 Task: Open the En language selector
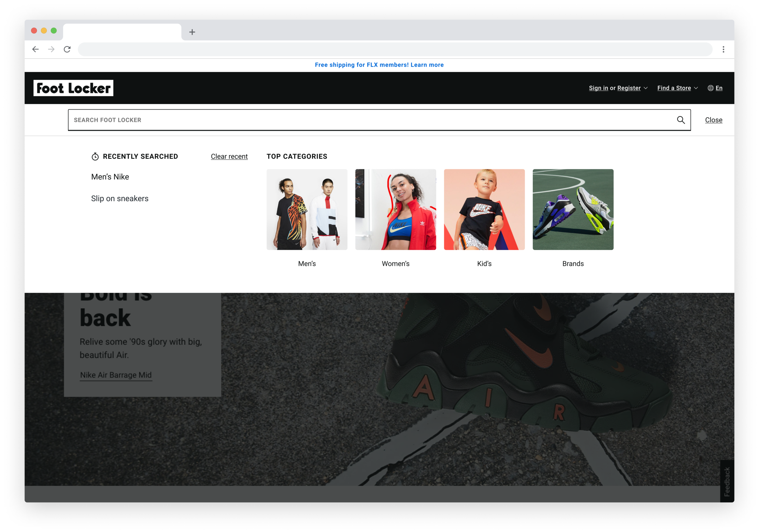tap(719, 88)
